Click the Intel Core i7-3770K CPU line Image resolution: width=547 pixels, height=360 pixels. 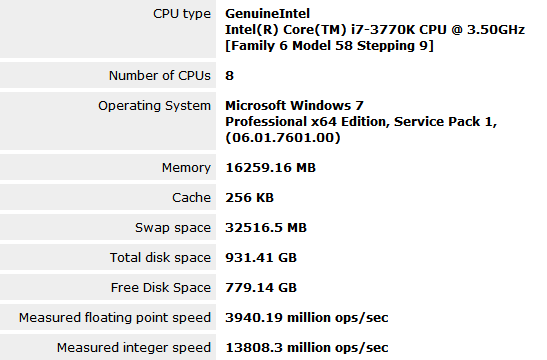pos(375,30)
